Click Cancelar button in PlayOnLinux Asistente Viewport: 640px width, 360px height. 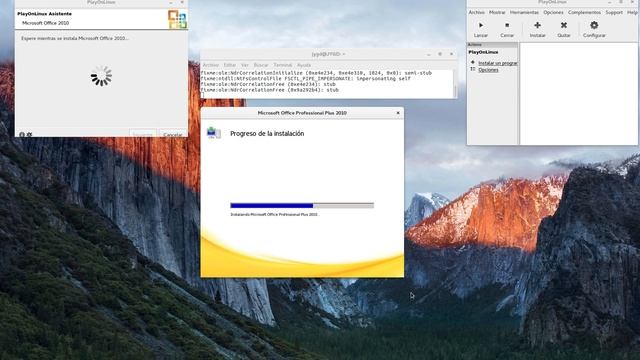pos(173,134)
